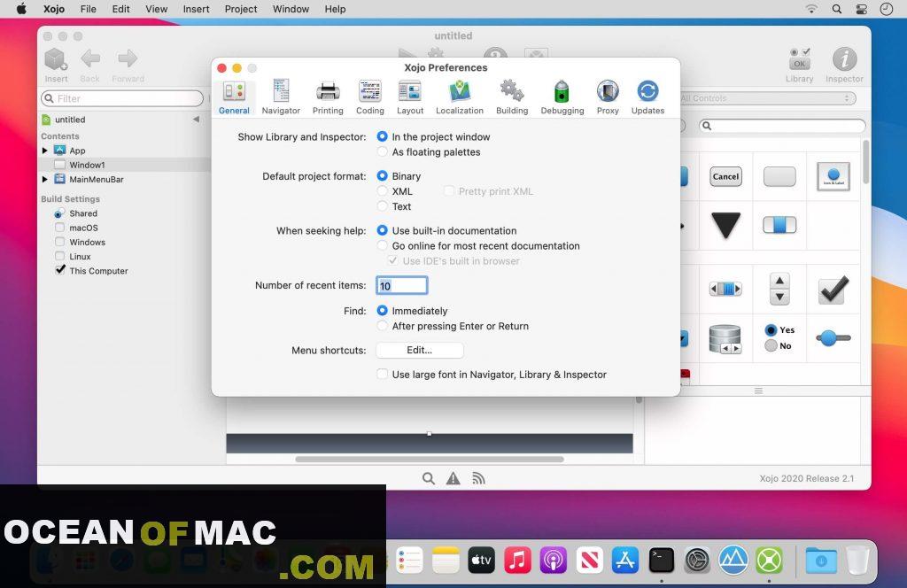Toggle the Linux build target checkbox

(60, 256)
